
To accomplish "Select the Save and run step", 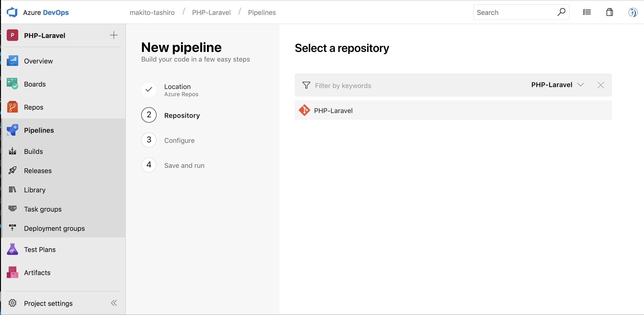I will [184, 165].
